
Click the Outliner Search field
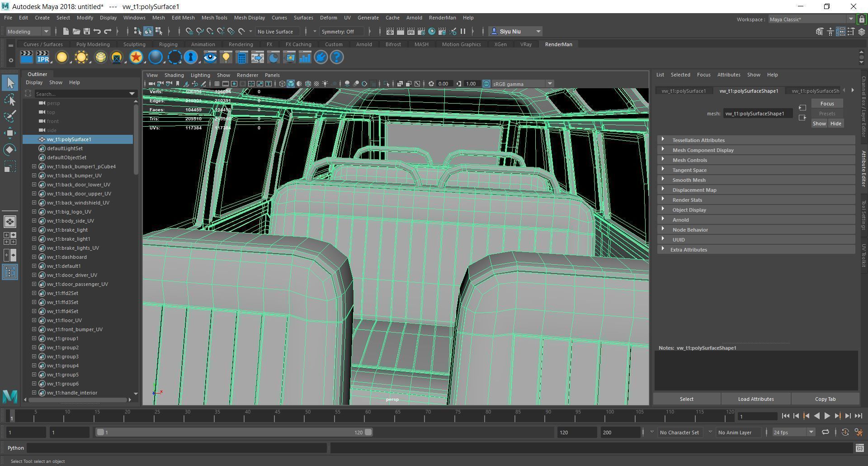[x=85, y=94]
